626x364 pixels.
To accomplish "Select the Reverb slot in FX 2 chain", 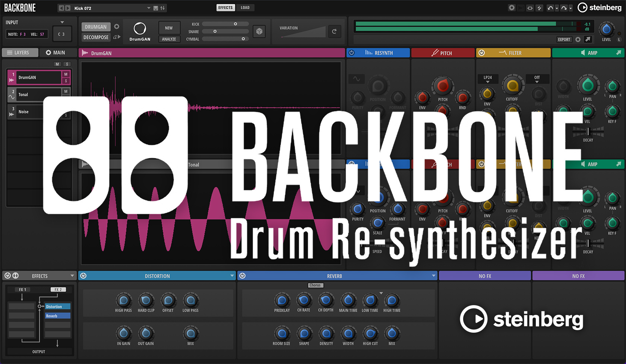I will click(x=57, y=316).
